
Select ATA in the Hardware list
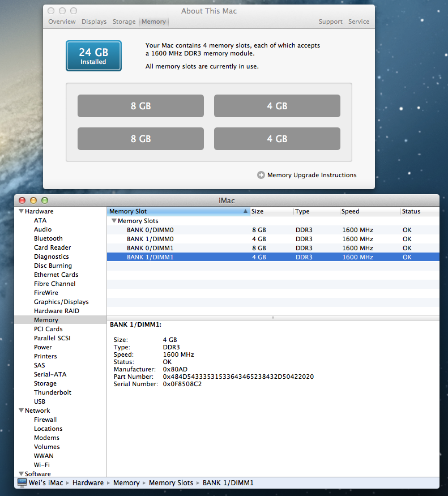(40, 220)
